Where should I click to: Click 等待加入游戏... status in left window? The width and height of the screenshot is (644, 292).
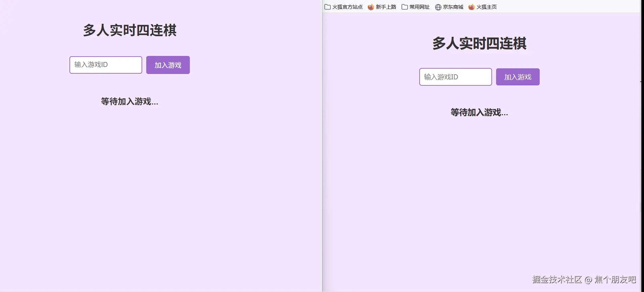pyautogui.click(x=129, y=101)
